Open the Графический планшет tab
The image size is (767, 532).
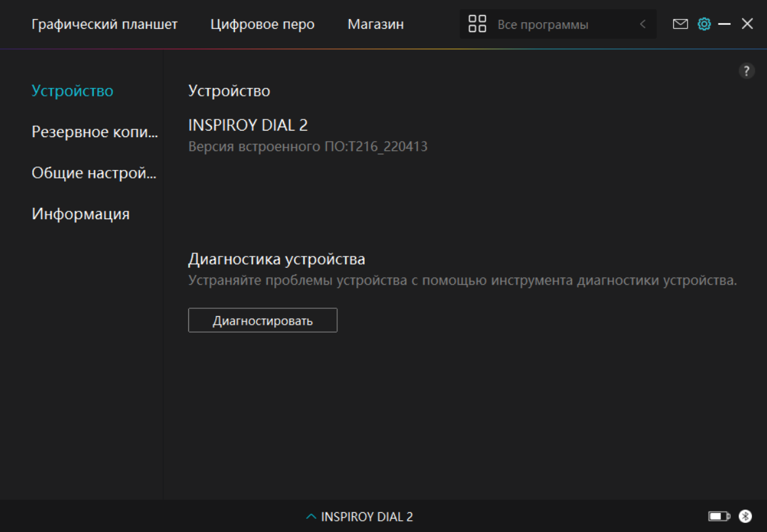coord(104,24)
